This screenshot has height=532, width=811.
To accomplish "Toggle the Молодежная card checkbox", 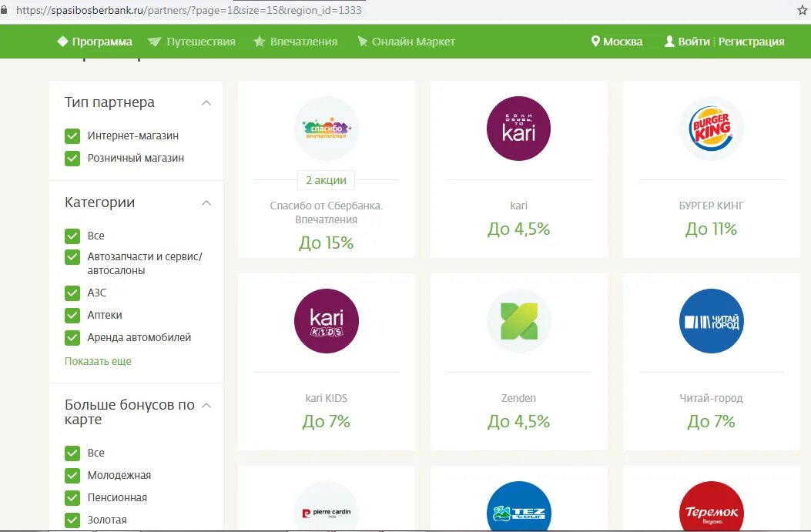I will (x=72, y=476).
